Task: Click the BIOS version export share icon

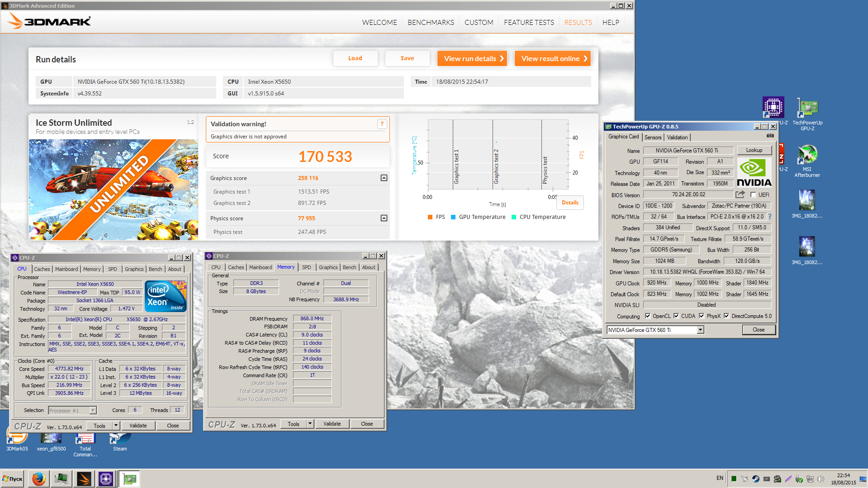Action: pos(740,194)
